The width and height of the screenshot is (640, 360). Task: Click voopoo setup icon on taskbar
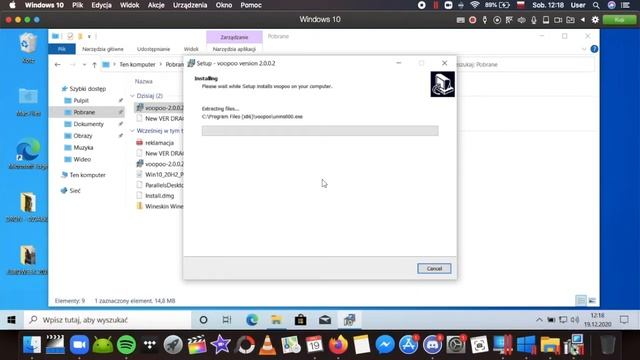349,320
